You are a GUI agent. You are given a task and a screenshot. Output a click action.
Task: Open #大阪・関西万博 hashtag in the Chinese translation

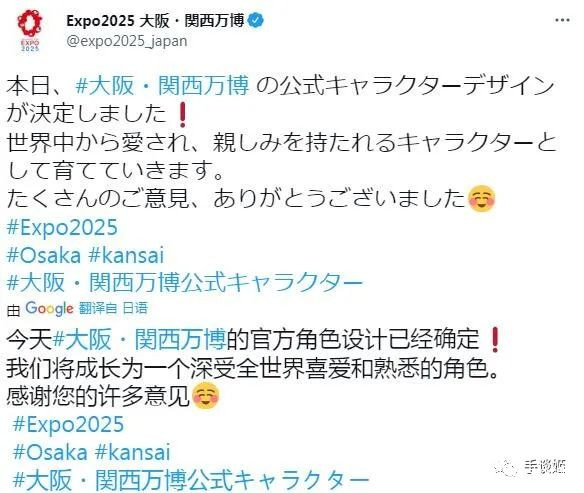point(140,339)
